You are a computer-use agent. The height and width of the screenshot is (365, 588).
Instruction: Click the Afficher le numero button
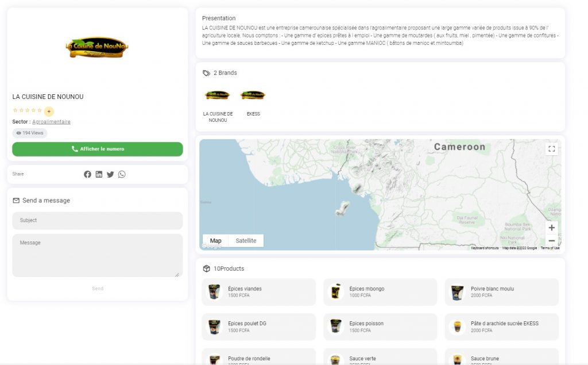pos(98,149)
